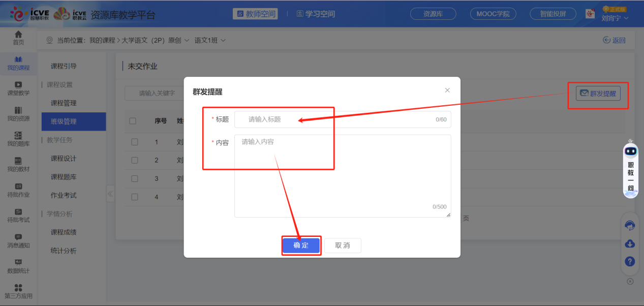
Task: Click the app grid icon beside the username
Action: tap(591, 14)
